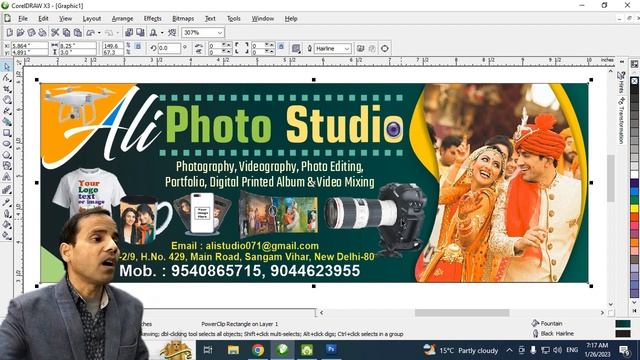Select the Interactive Blend tool
The height and width of the screenshot is (360, 640).
point(7,190)
